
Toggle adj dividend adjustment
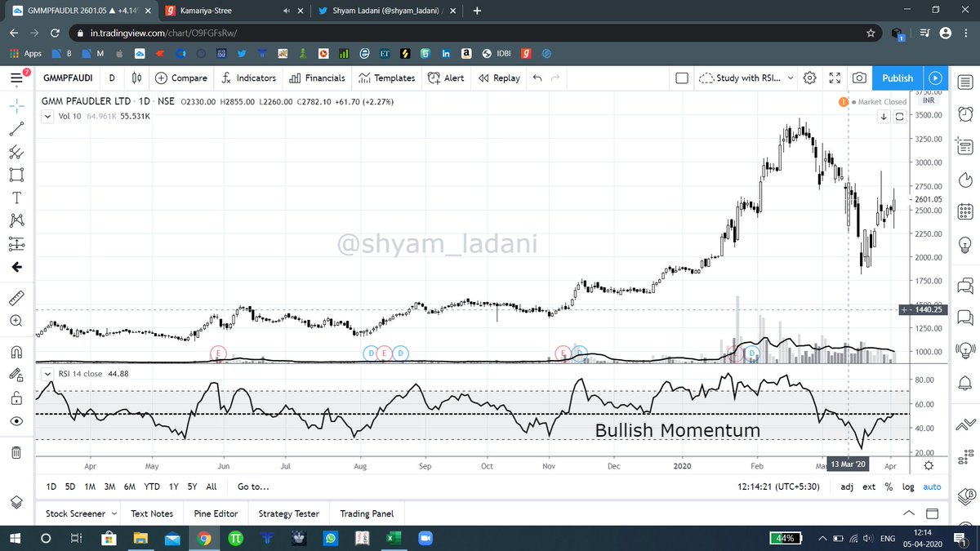(847, 487)
